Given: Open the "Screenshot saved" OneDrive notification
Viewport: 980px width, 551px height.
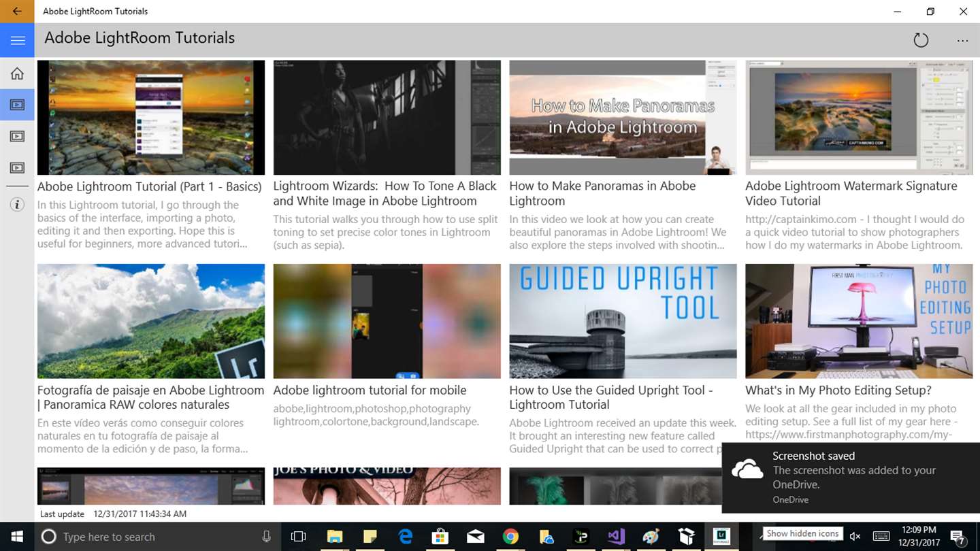Looking at the screenshot, I should click(851, 478).
